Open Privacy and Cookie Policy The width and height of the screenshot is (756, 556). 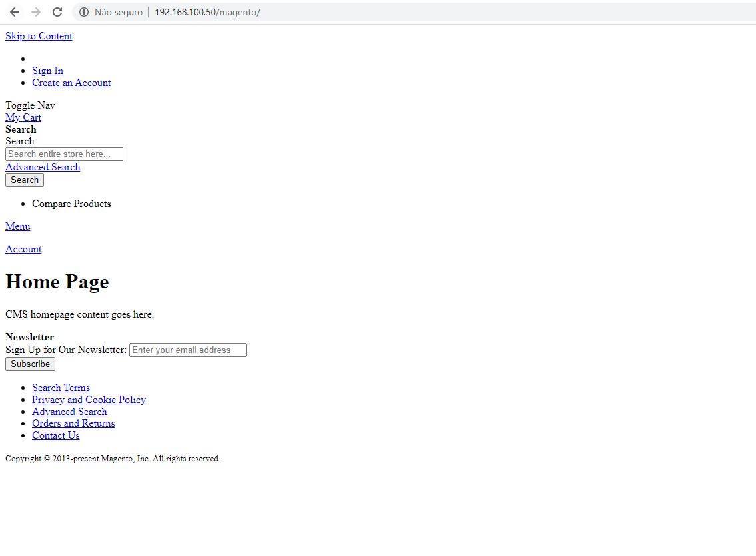tap(89, 399)
